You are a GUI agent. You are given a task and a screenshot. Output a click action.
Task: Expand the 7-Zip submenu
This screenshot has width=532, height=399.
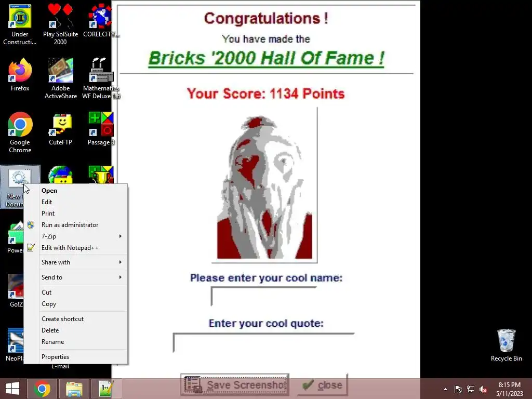coord(76,236)
